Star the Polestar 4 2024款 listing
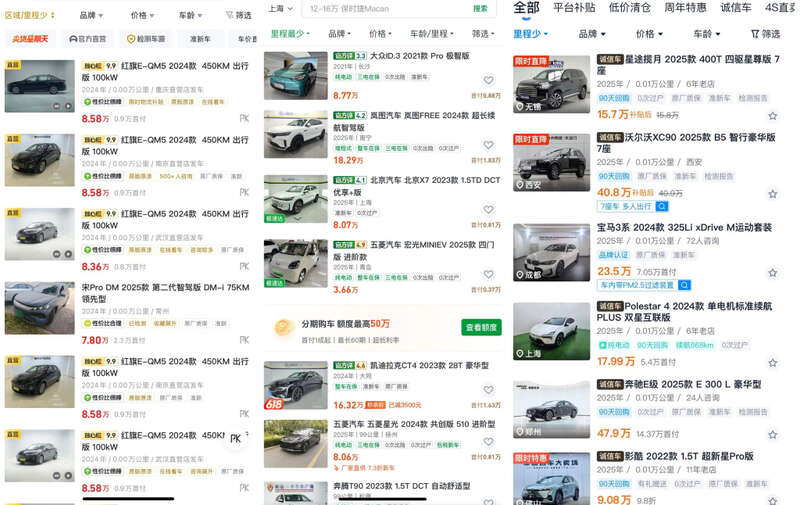This screenshot has height=505, width=800. [x=772, y=362]
